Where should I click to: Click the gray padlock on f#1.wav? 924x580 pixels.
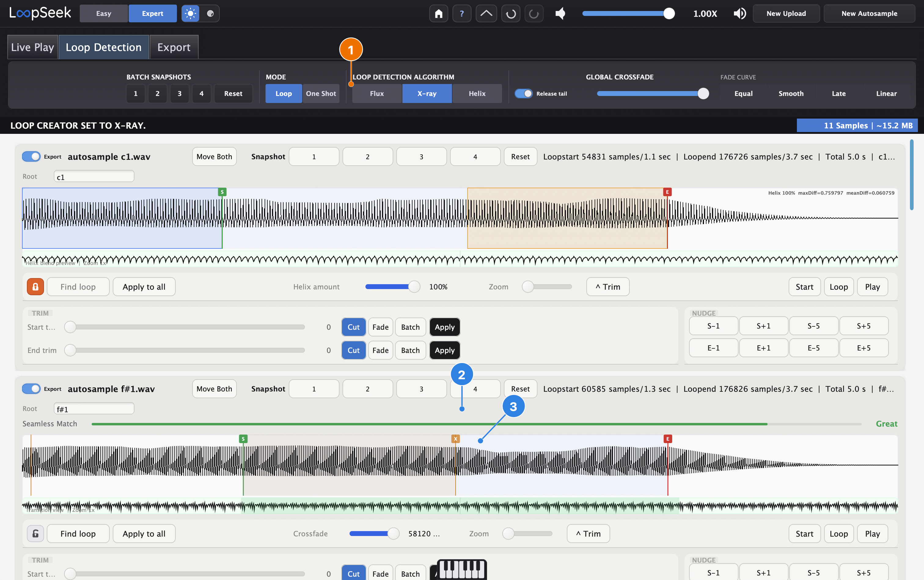pyautogui.click(x=35, y=534)
